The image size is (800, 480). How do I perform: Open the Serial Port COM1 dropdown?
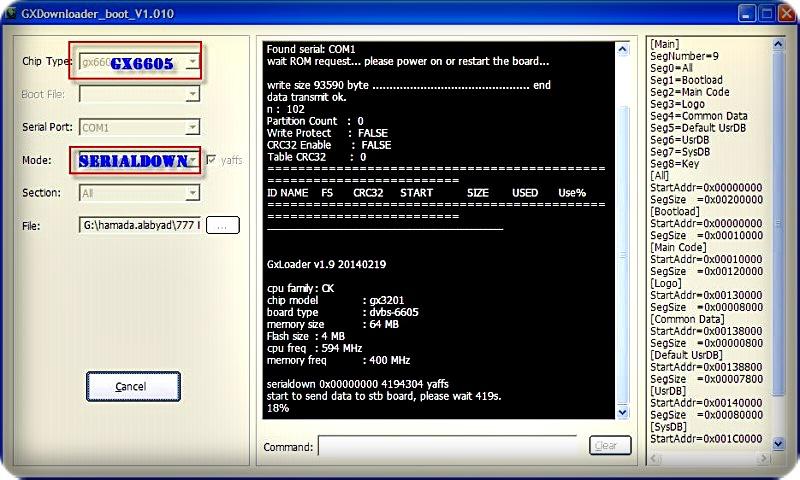click(x=192, y=127)
